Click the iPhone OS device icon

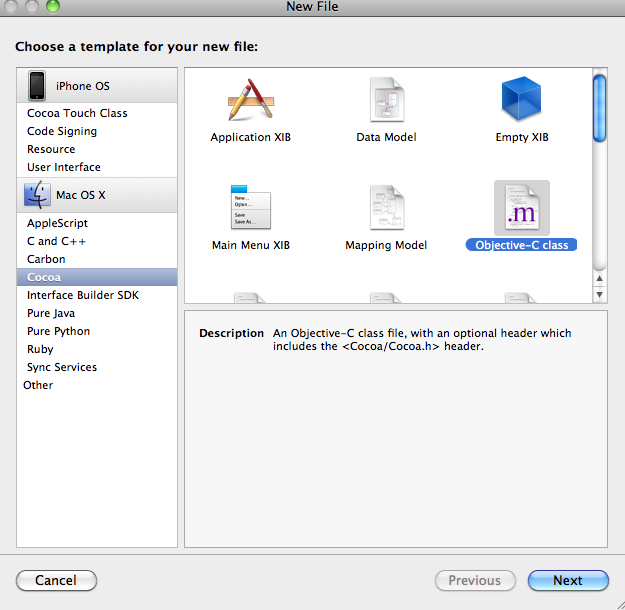37,86
